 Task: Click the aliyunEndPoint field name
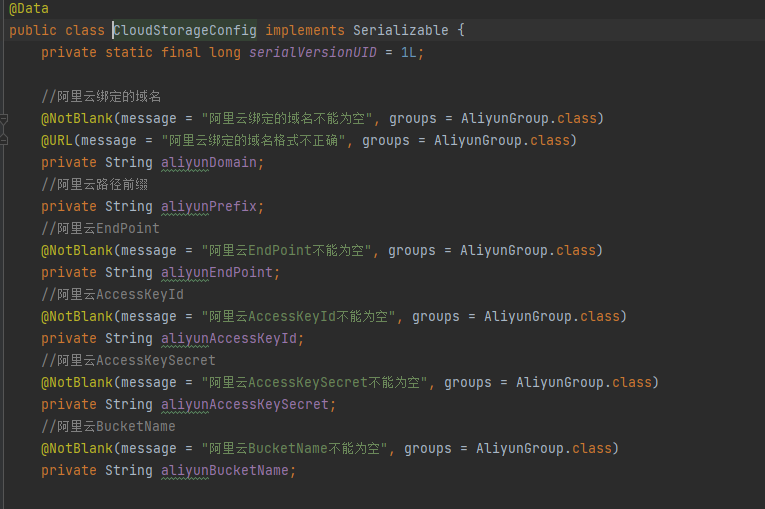(x=217, y=272)
